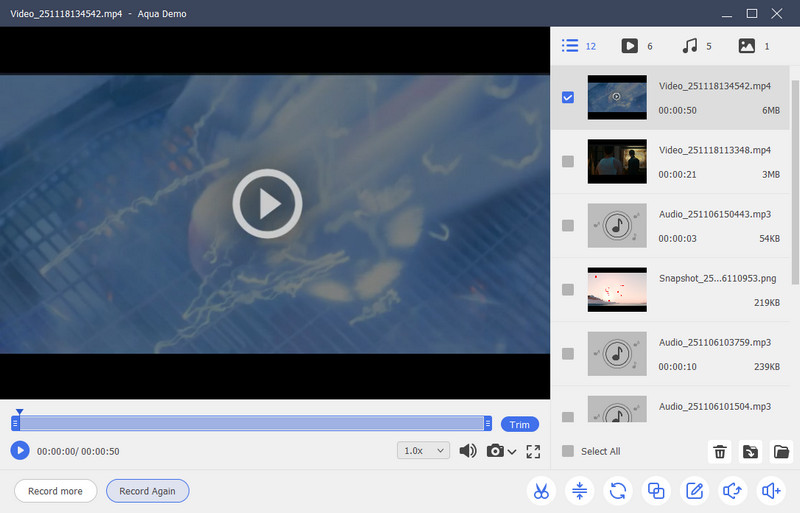The height and width of the screenshot is (513, 800).
Task: Click the Record Again button
Action: tap(147, 491)
